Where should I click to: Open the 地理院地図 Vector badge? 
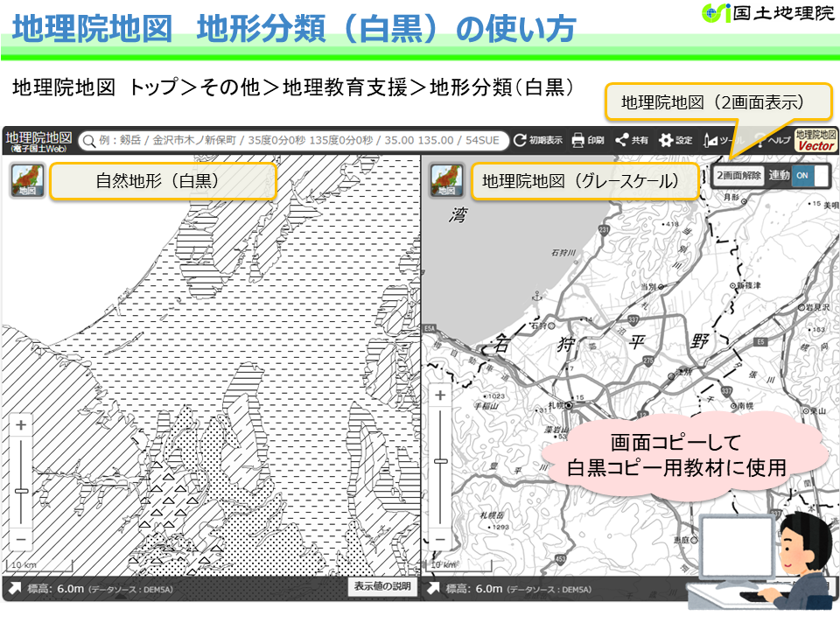(x=815, y=140)
